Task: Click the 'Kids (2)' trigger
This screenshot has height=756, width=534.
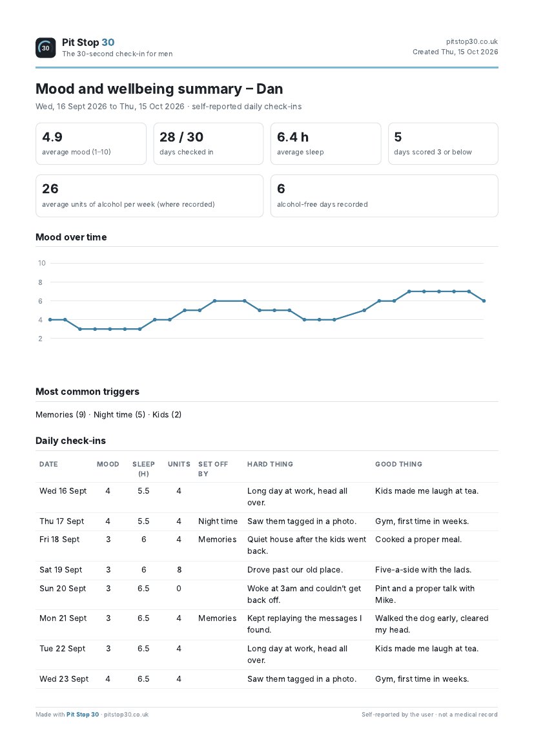Action: click(x=167, y=415)
